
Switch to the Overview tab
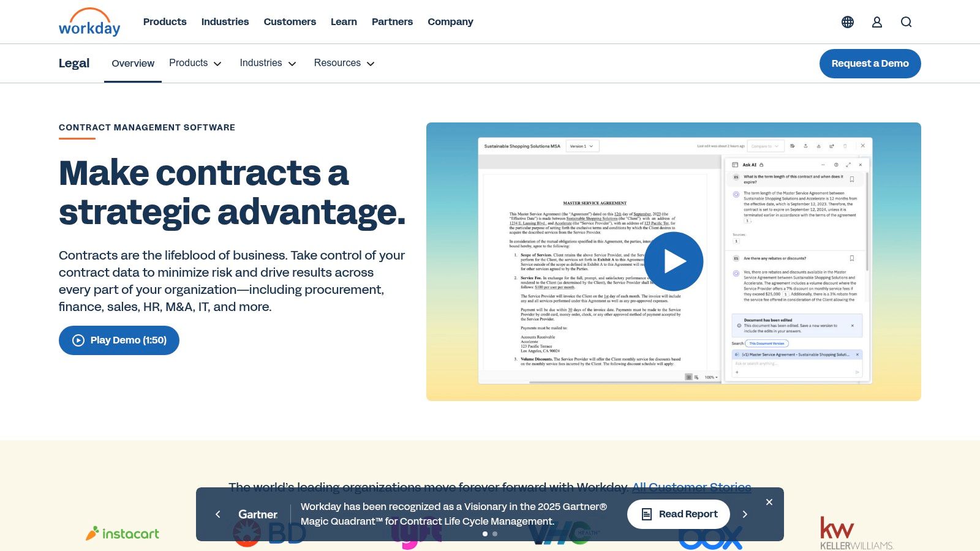point(132,63)
